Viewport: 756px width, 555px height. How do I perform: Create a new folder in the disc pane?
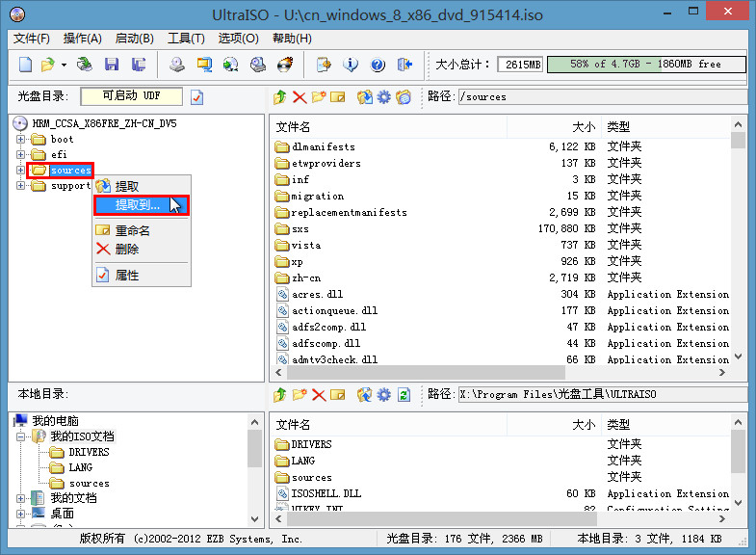click(319, 97)
